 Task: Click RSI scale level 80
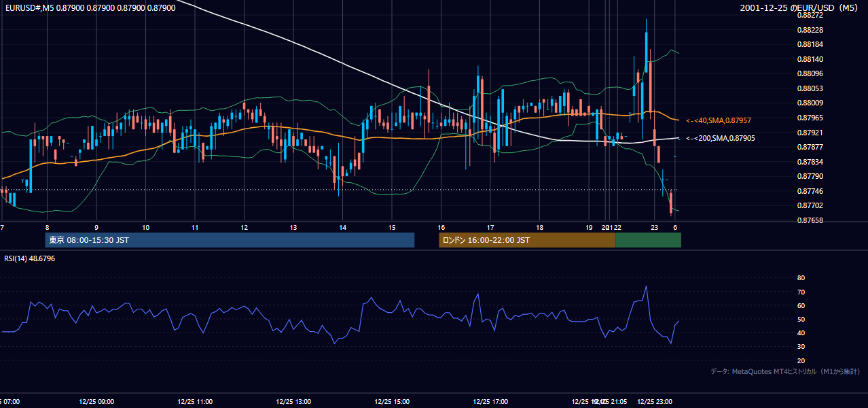pos(801,278)
